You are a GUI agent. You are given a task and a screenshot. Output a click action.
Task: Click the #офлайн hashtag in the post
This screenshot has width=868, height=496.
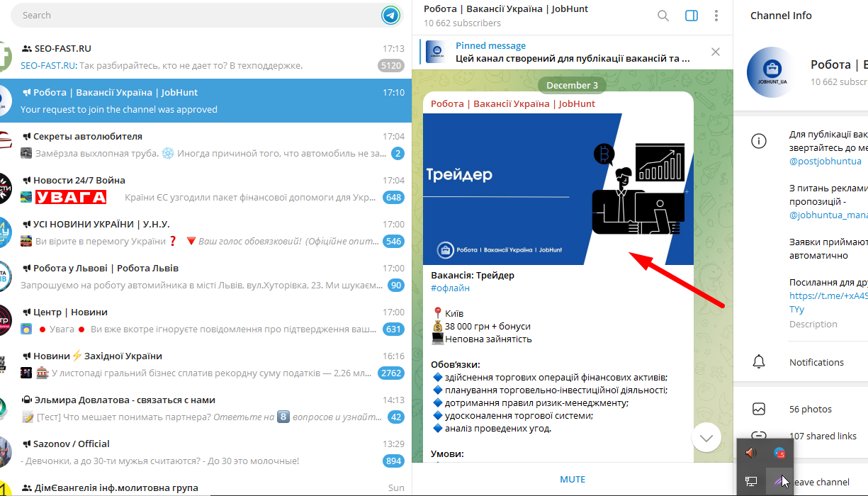click(x=451, y=288)
